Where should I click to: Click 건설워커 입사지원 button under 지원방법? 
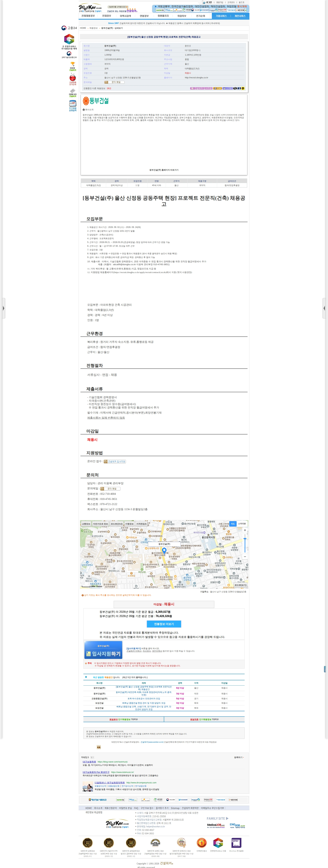point(115,462)
